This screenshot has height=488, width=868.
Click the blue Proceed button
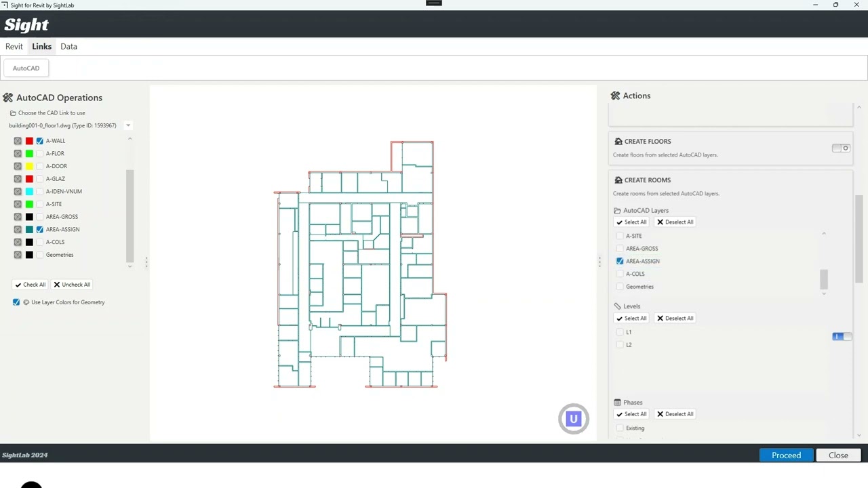pos(786,455)
